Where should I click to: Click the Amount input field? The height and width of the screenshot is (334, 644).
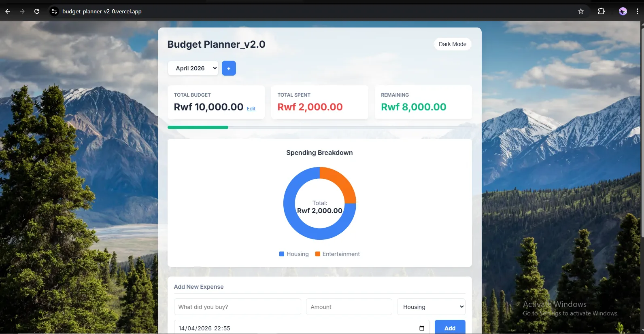point(349,307)
